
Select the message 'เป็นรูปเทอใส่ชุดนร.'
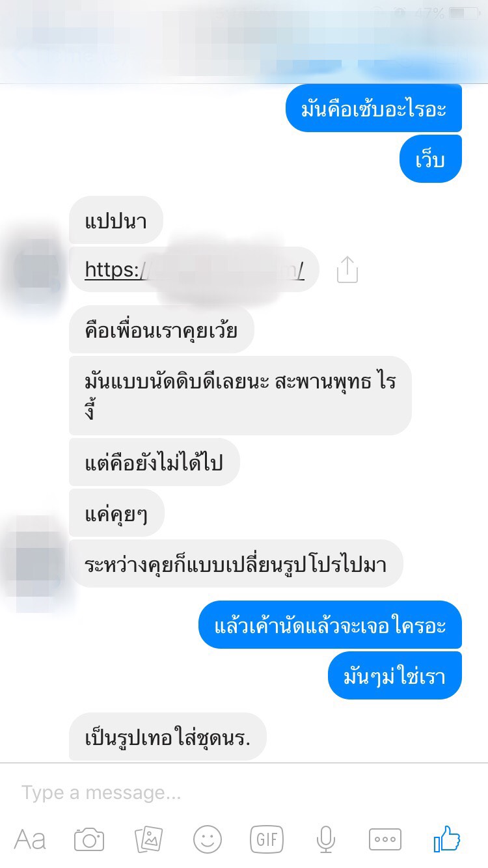[x=168, y=737]
